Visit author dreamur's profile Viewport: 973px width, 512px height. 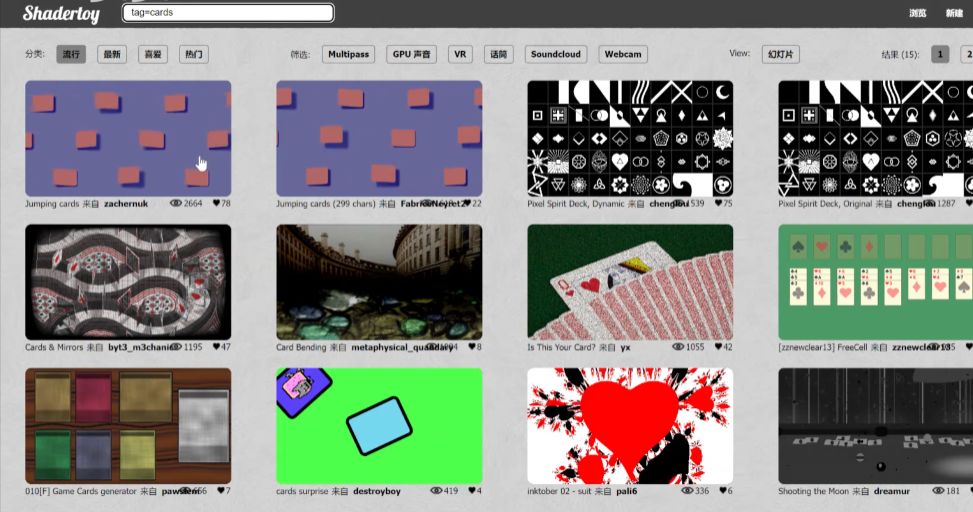point(892,491)
